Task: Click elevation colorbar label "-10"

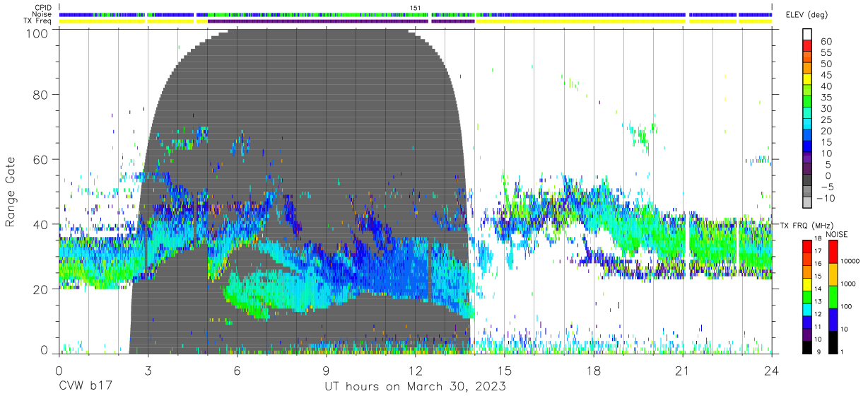Action: point(826,198)
